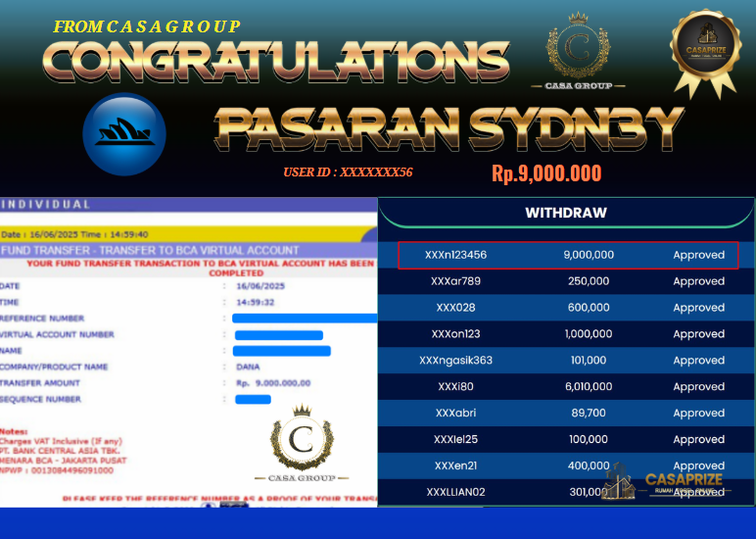Click the 6,010,000 amount for XXXi80
Image resolution: width=756 pixels, height=539 pixels.
(x=589, y=387)
